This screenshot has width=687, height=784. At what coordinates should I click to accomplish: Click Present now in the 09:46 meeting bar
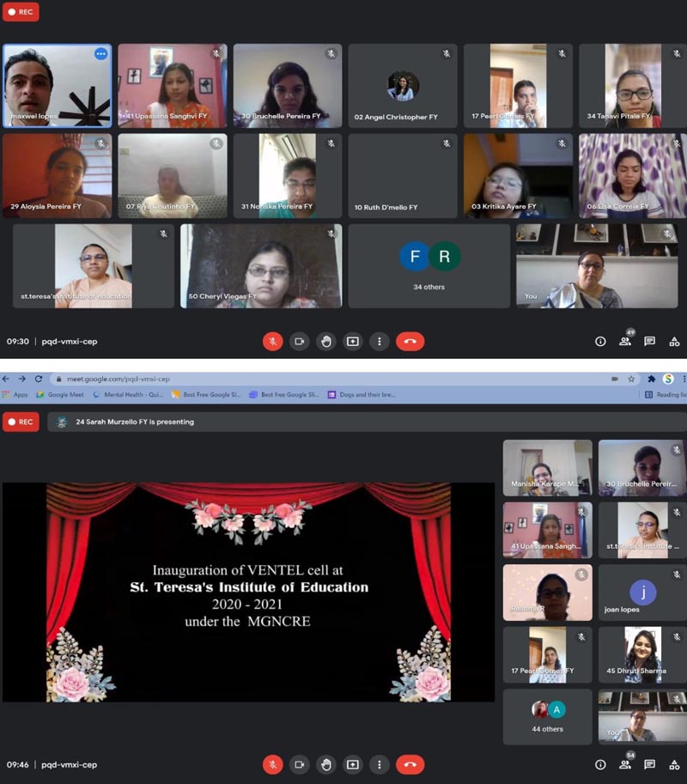coord(353,764)
